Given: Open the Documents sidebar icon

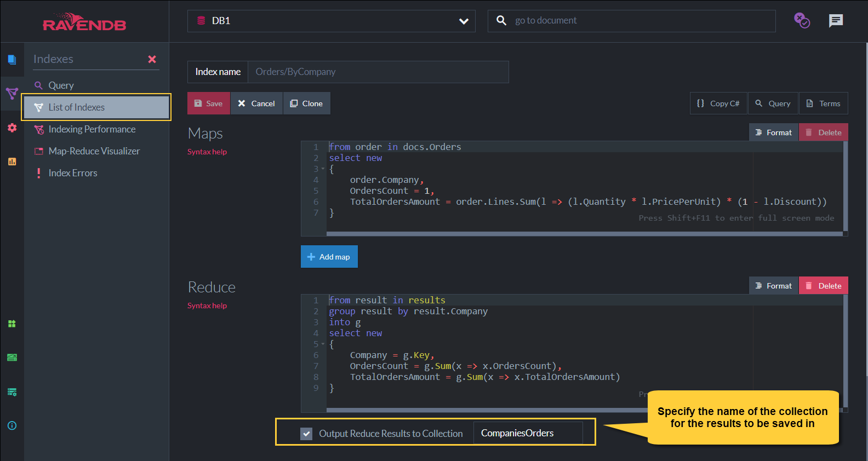Looking at the screenshot, I should (12, 59).
